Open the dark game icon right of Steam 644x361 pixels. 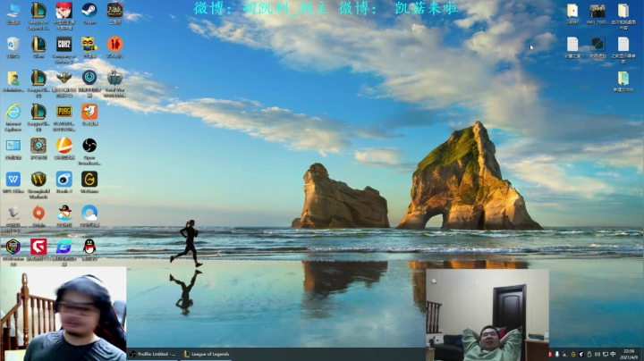point(114,10)
